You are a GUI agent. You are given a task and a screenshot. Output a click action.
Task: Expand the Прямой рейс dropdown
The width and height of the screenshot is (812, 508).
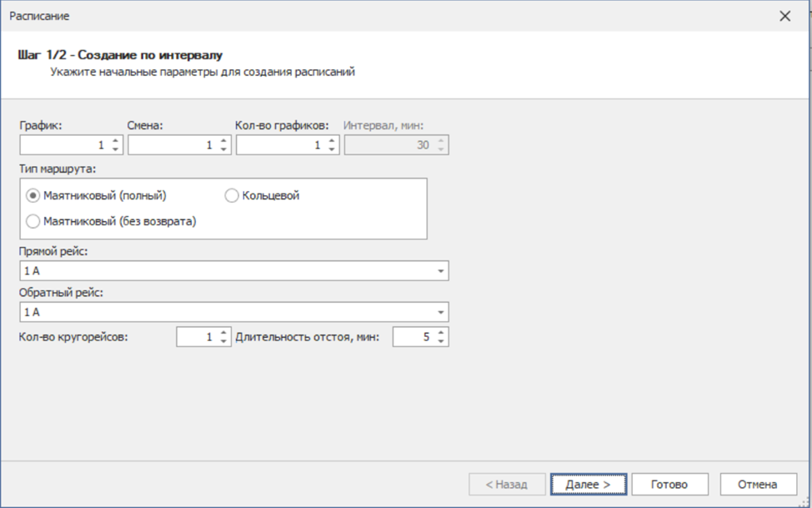439,271
